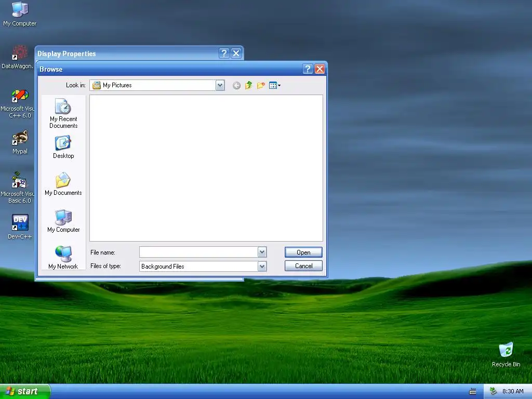The width and height of the screenshot is (532, 399).
Task: Click the keyboard icon on taskbar
Action: (473, 392)
